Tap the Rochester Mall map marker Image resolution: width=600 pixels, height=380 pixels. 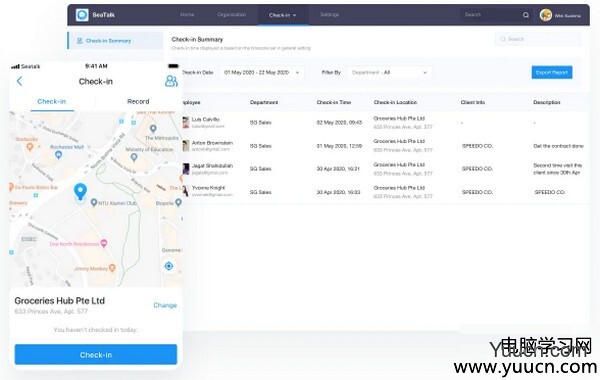[x=58, y=155]
